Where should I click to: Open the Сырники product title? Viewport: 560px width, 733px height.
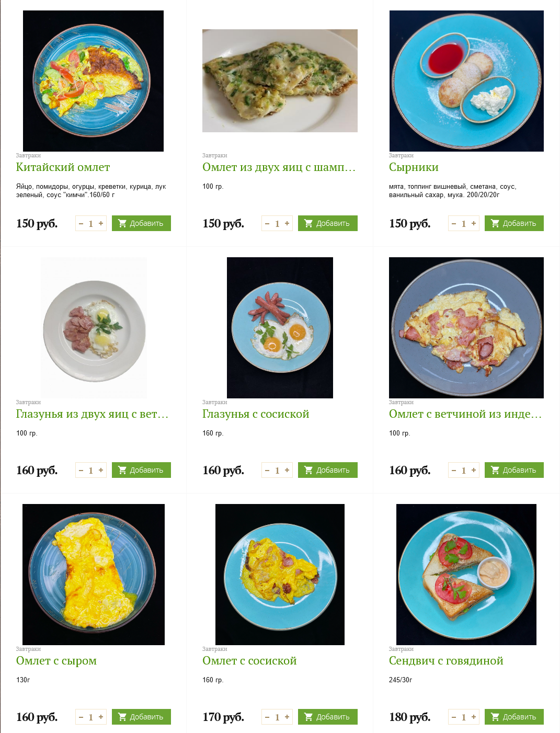[x=414, y=167]
